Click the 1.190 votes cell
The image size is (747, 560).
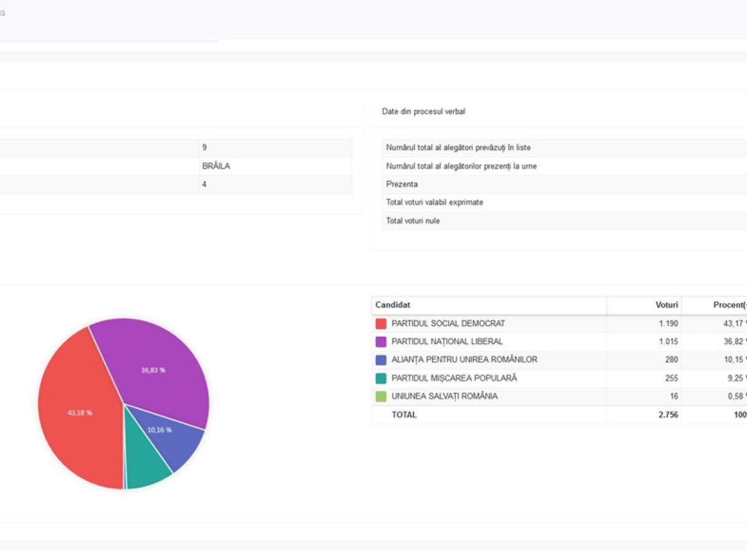668,324
